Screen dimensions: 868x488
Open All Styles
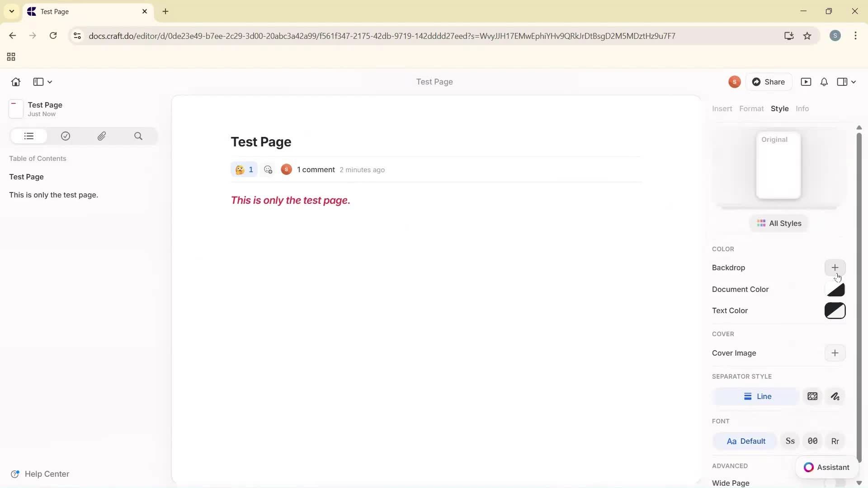tap(779, 223)
